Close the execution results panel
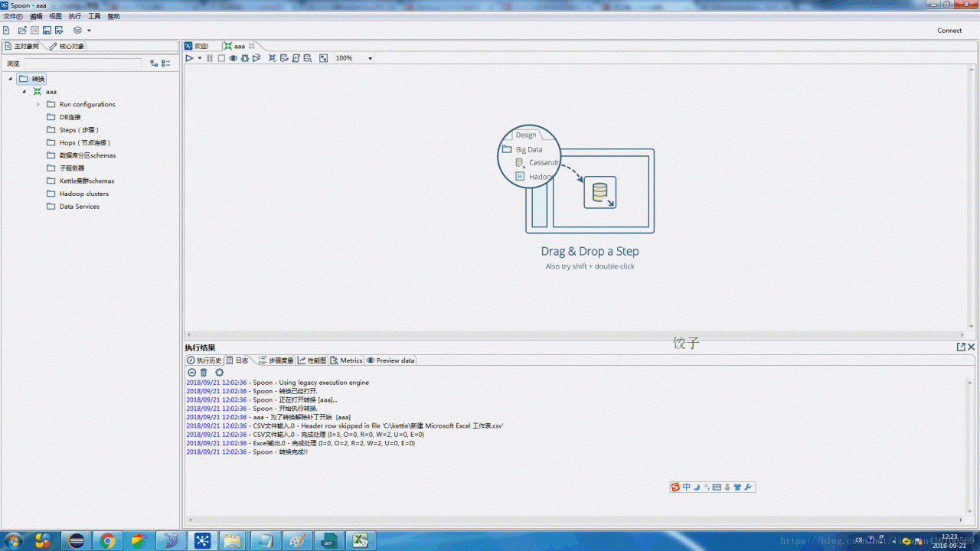Image resolution: width=980 pixels, height=551 pixels. click(x=972, y=347)
